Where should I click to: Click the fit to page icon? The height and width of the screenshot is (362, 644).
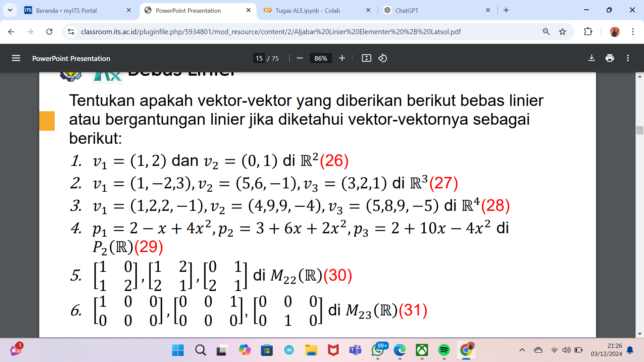(366, 58)
